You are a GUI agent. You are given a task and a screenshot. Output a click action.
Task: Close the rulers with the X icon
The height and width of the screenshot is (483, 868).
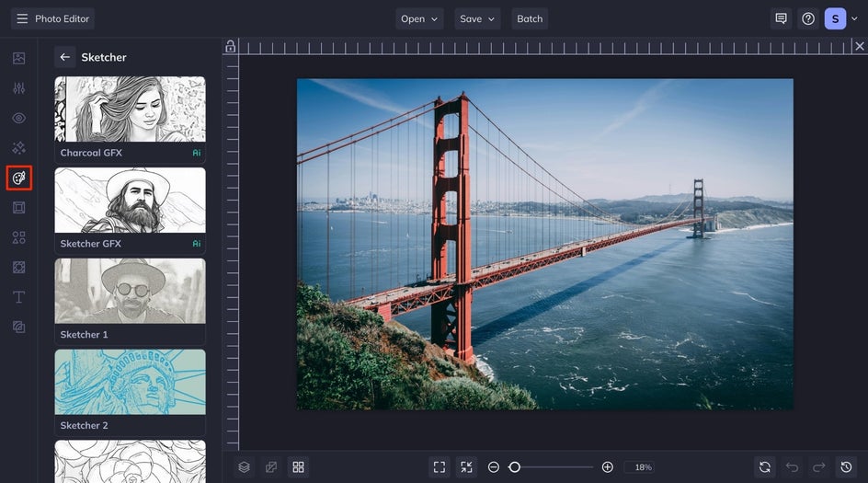pyautogui.click(x=859, y=47)
